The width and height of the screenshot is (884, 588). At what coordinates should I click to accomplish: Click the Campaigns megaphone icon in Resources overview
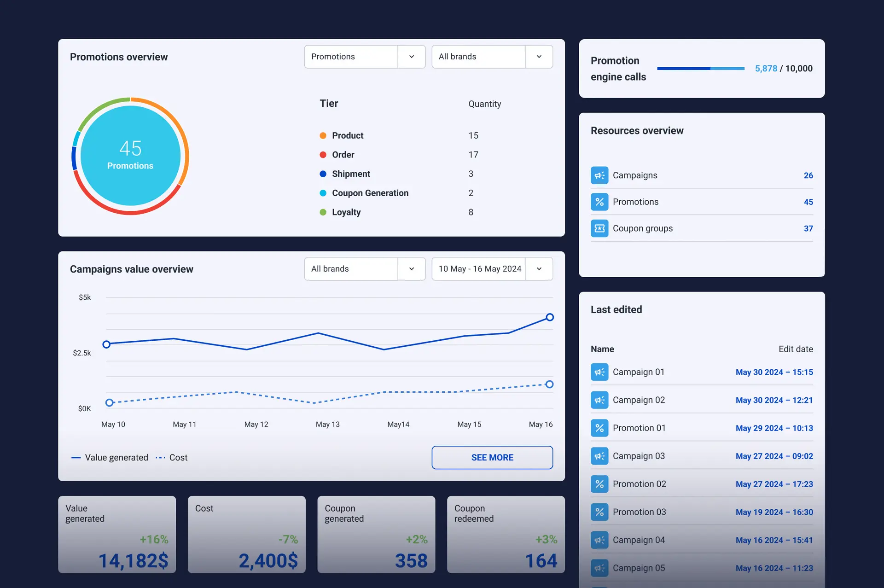pos(599,175)
